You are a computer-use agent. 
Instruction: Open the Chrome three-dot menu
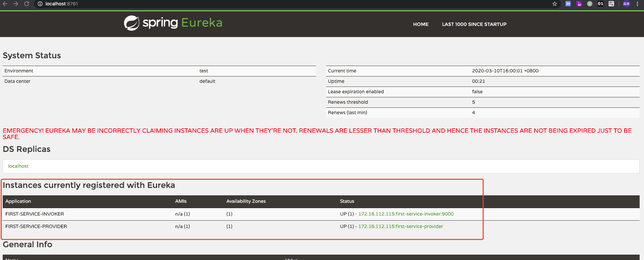638,4
